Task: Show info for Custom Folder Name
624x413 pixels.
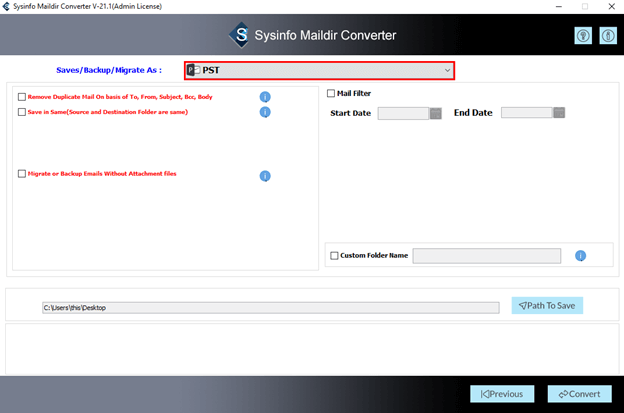Action: (x=581, y=256)
